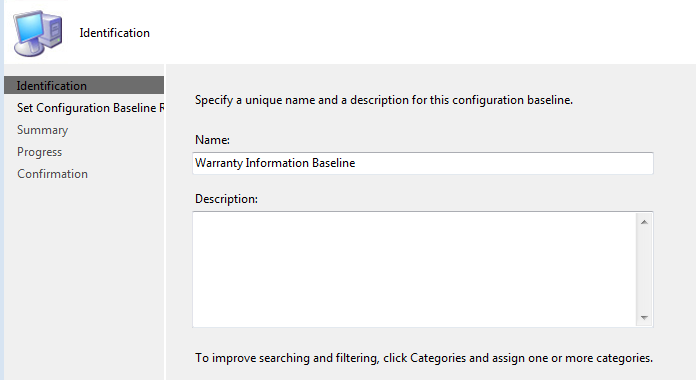
Task: Place cursor after Baseline in Name field
Action: 356,163
